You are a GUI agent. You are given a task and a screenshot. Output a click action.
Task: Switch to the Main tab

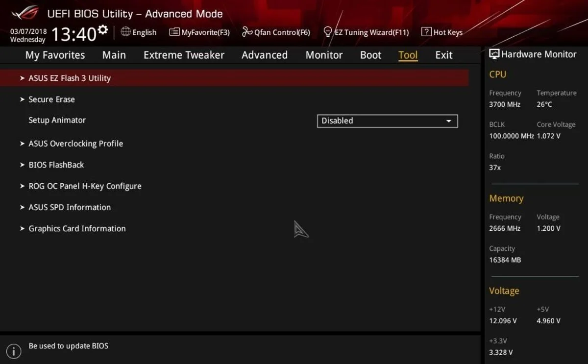point(114,55)
